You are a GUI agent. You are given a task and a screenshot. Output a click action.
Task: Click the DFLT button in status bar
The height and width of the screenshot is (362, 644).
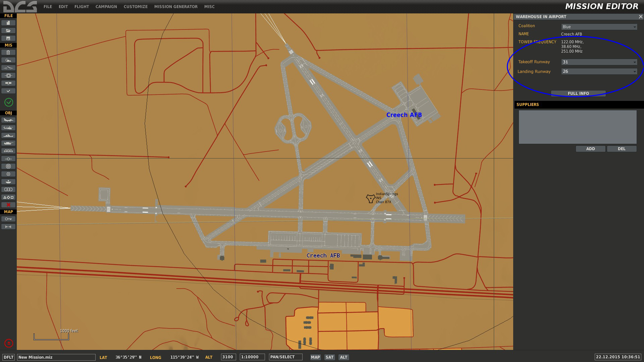(x=9, y=357)
